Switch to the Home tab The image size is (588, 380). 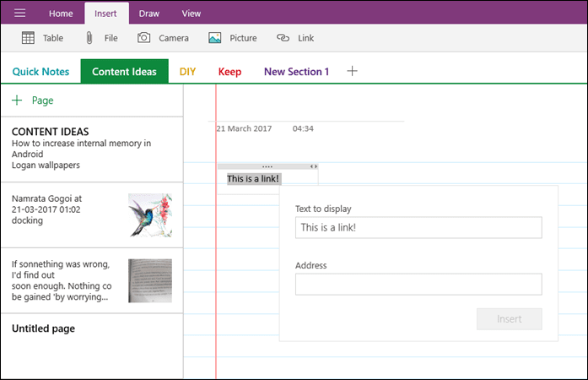click(x=61, y=14)
